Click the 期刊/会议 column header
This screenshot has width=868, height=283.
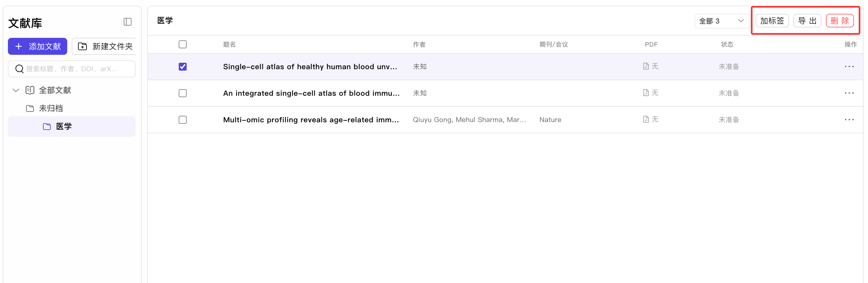pyautogui.click(x=554, y=44)
